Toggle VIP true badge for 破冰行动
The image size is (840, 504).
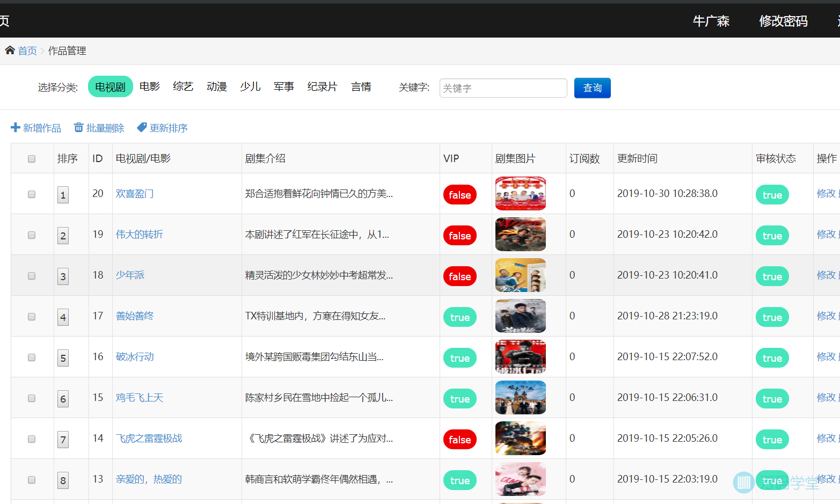(460, 358)
